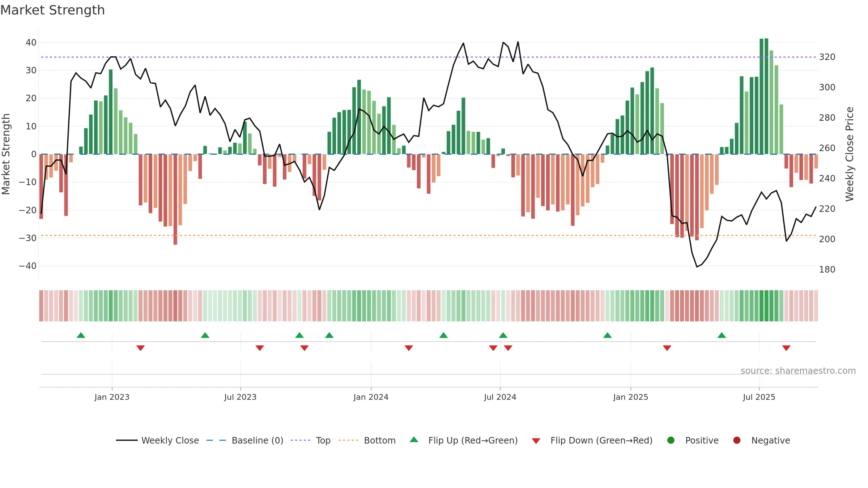Select the Flip Up marker at Jul 2024

click(503, 335)
